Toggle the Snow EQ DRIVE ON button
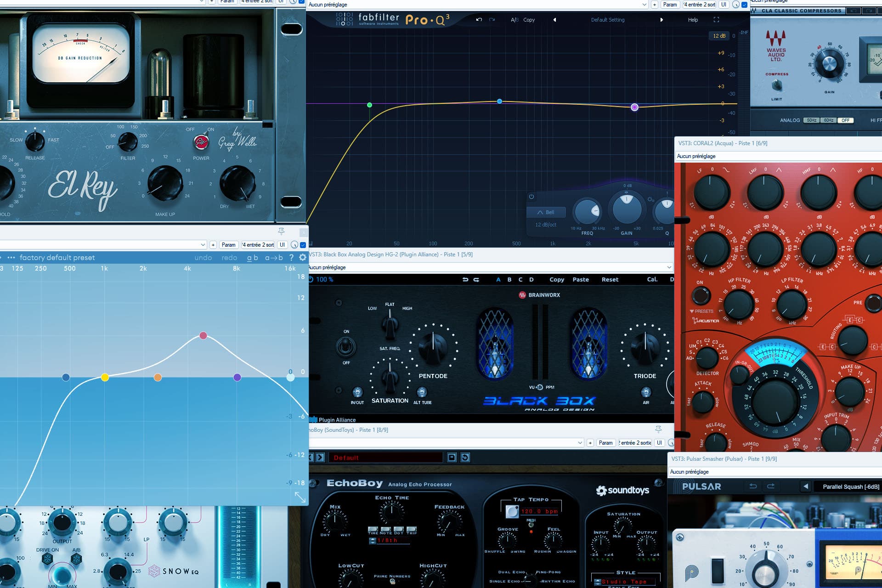This screenshot has height=588, width=882. (47, 559)
